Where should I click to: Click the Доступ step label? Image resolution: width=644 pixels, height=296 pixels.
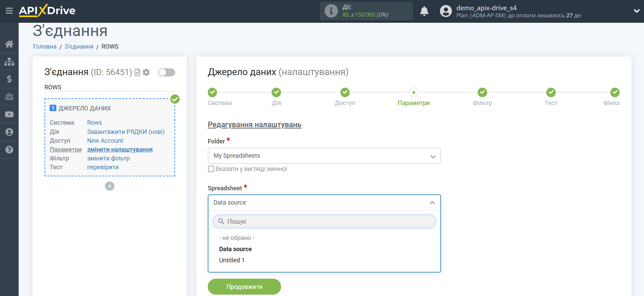click(345, 103)
